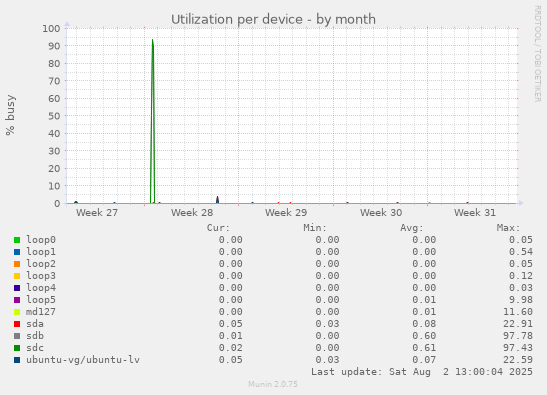Image resolution: width=547 pixels, height=395 pixels.
Task: Click the ubuntu-lv max value 22.59
Action: click(518, 360)
